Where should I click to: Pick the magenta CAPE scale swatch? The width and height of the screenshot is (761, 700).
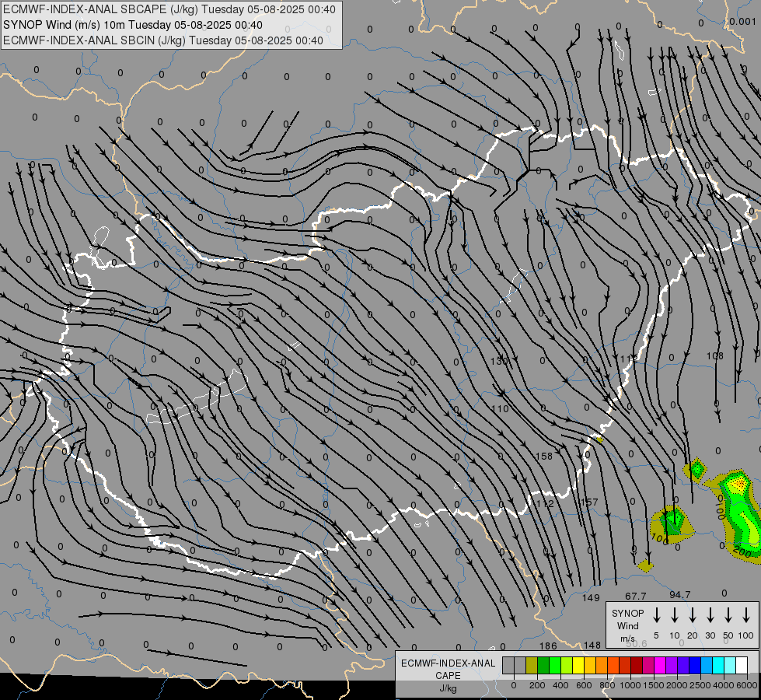(660, 666)
